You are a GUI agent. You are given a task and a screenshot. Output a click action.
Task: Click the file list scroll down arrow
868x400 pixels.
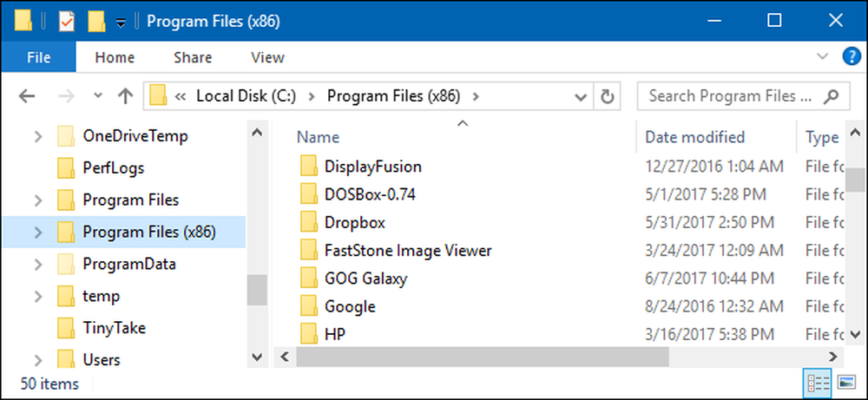click(855, 333)
